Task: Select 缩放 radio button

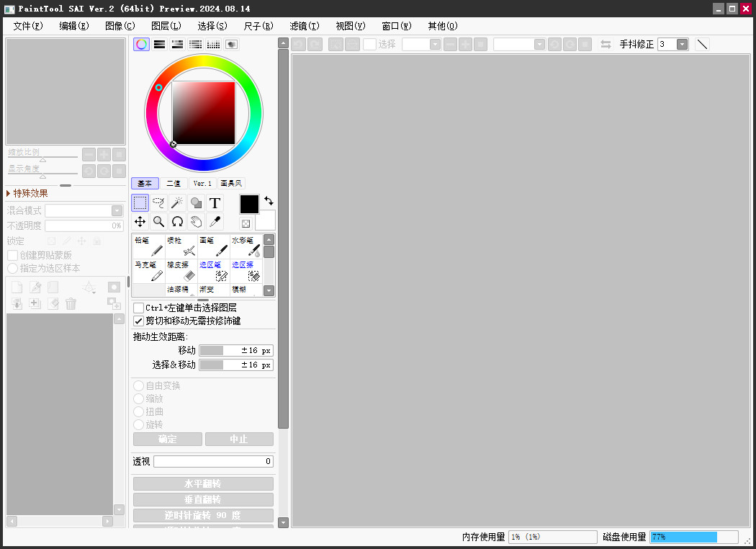Action: 138,398
